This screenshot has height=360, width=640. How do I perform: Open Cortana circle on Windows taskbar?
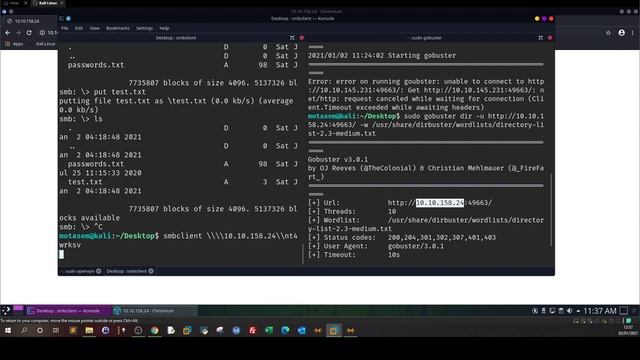[40, 330]
